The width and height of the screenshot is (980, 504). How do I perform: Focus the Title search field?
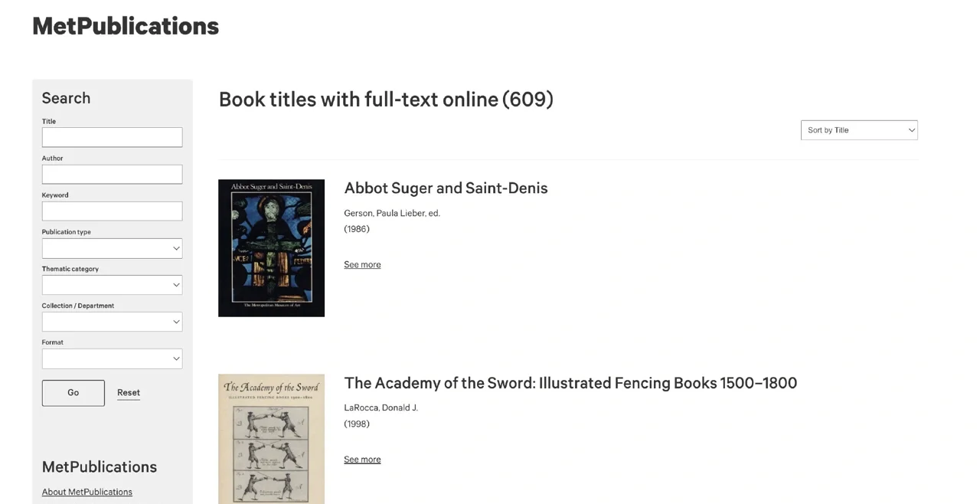112,137
